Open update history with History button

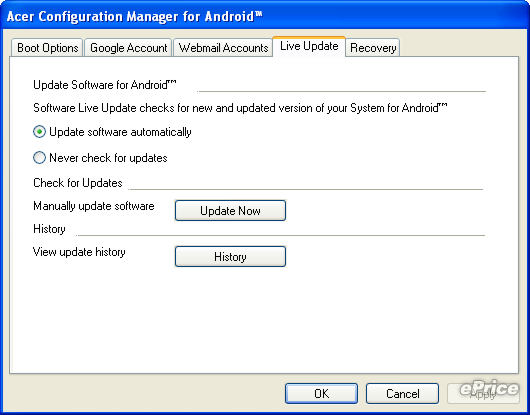[230, 257]
